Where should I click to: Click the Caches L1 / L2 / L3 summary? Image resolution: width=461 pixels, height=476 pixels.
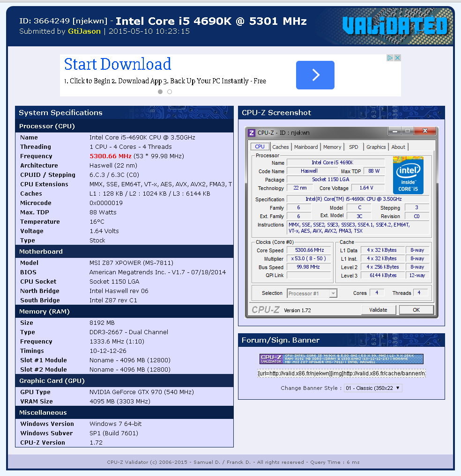(150, 193)
